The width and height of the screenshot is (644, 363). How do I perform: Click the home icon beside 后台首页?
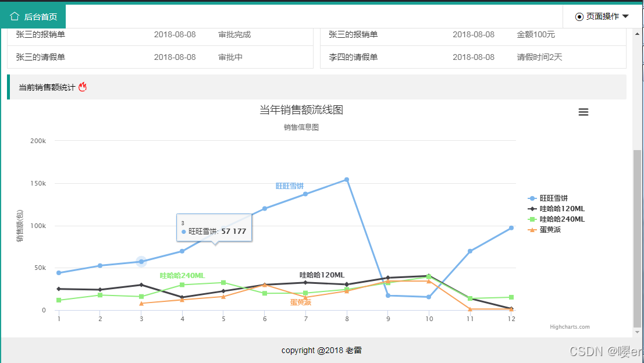click(x=13, y=17)
